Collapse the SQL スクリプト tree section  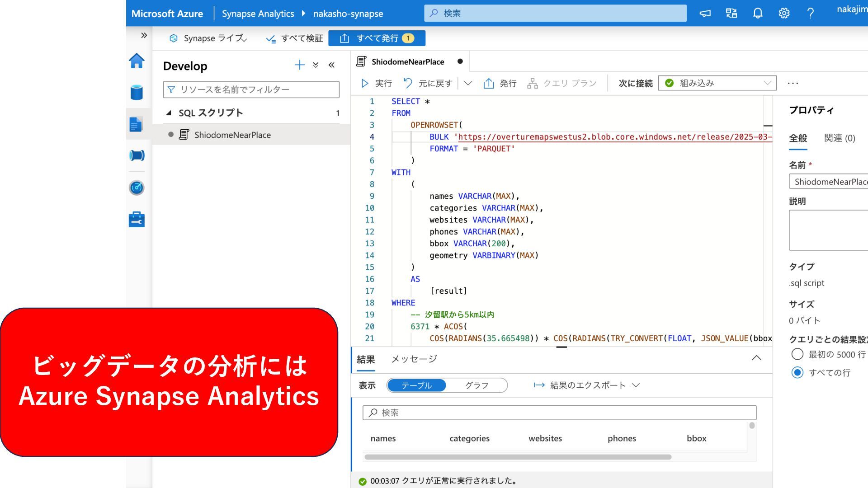[x=169, y=113]
